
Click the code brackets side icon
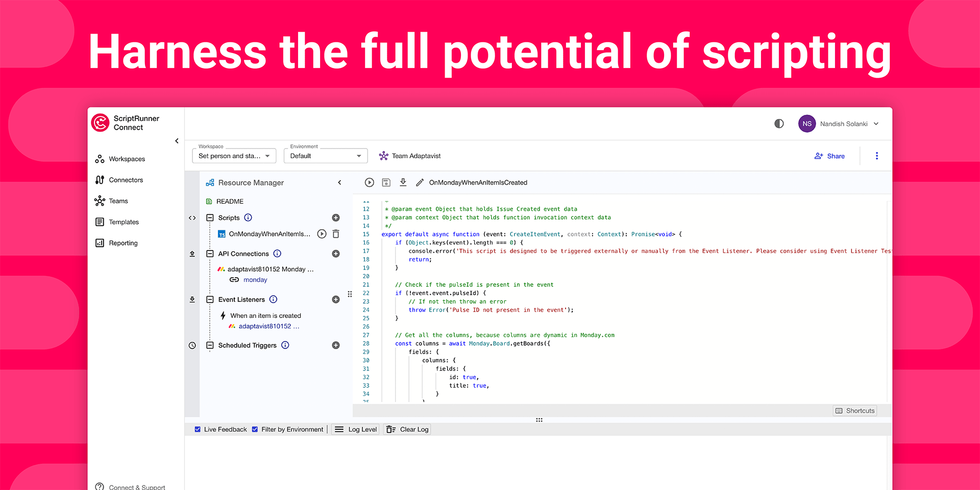pos(192,218)
